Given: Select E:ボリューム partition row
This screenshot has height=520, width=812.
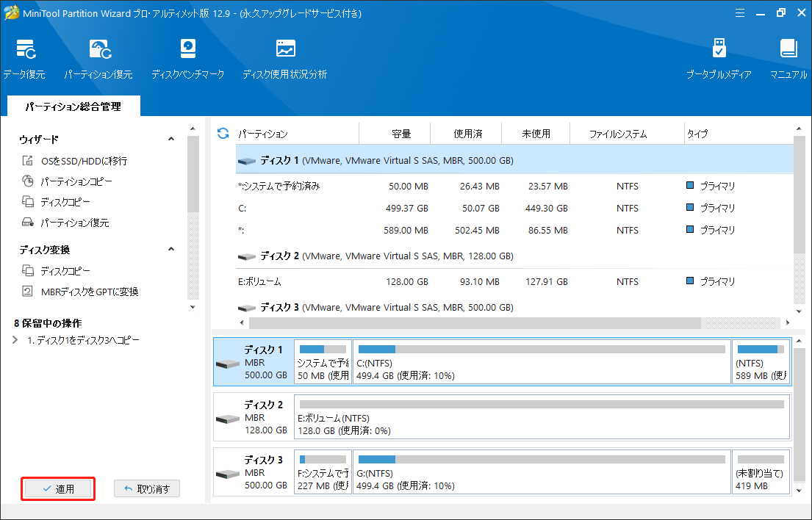Looking at the screenshot, I should pyautogui.click(x=514, y=281).
